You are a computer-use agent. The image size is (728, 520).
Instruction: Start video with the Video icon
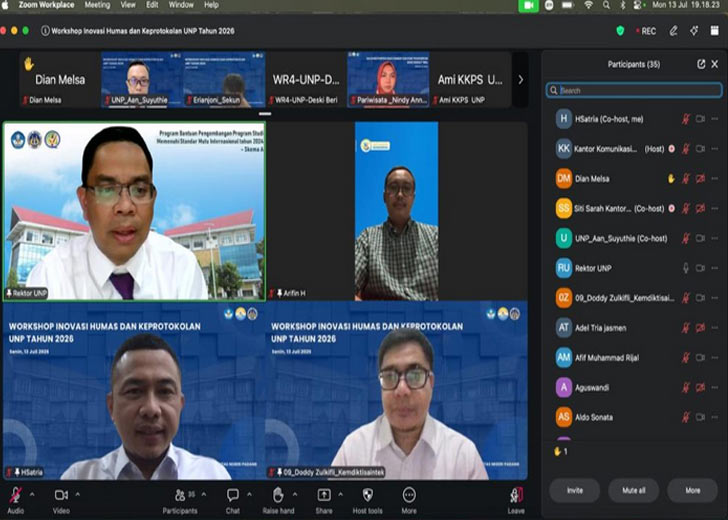[61, 495]
